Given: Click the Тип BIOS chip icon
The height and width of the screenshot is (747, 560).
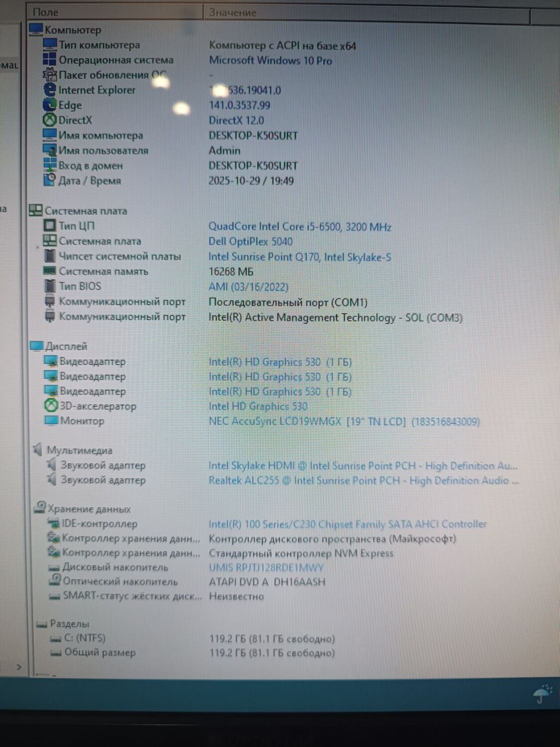Looking at the screenshot, I should [x=49, y=285].
